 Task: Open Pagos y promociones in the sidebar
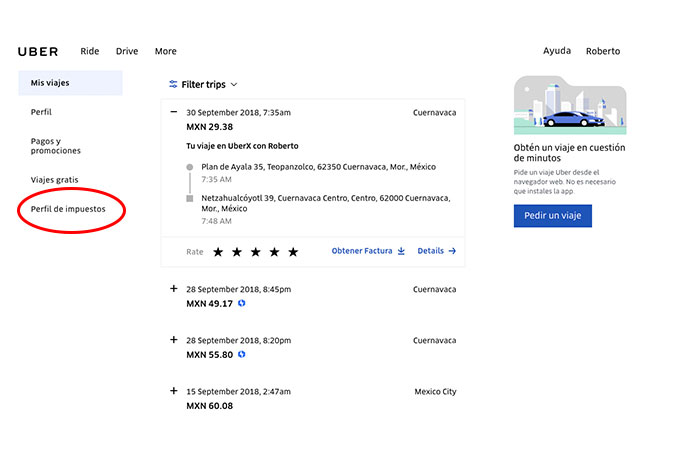coord(56,146)
